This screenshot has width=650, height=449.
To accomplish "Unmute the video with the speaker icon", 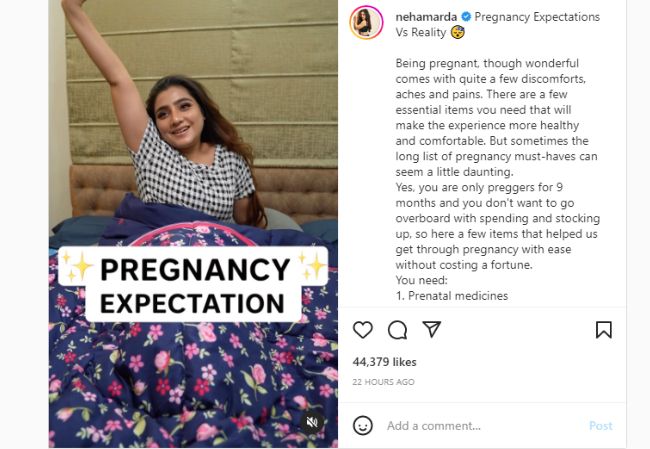I will click(312, 422).
